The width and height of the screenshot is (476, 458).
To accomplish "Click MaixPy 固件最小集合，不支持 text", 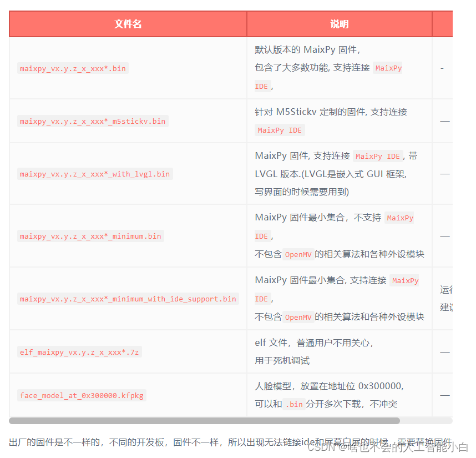I will pos(318,218).
